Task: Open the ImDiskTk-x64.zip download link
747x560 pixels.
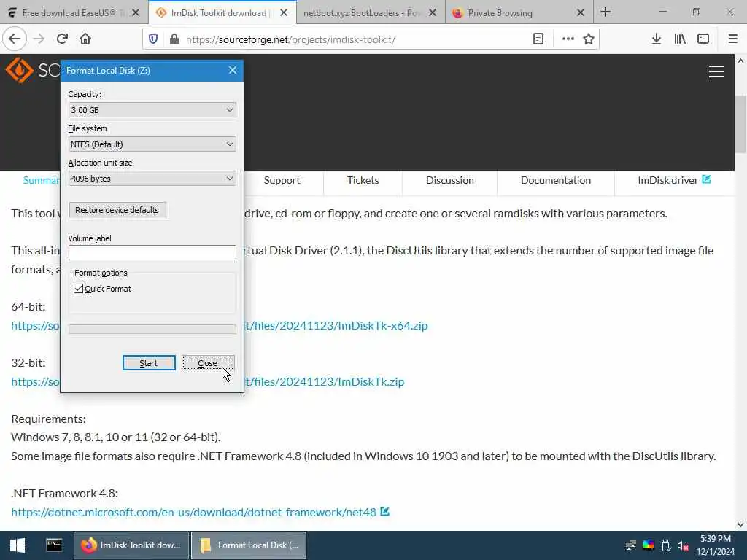Action: [336, 326]
